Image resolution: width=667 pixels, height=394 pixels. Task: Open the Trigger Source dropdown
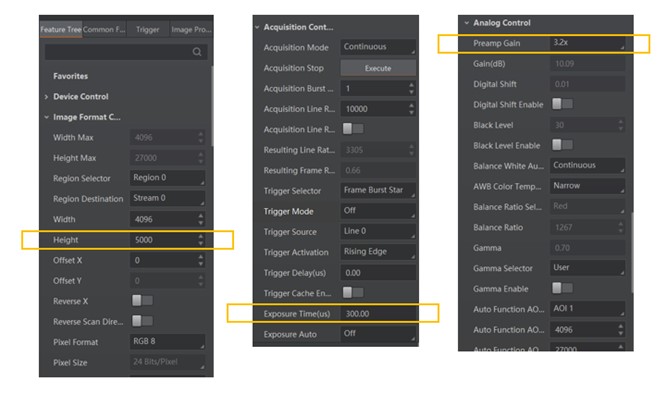pyautogui.click(x=378, y=231)
